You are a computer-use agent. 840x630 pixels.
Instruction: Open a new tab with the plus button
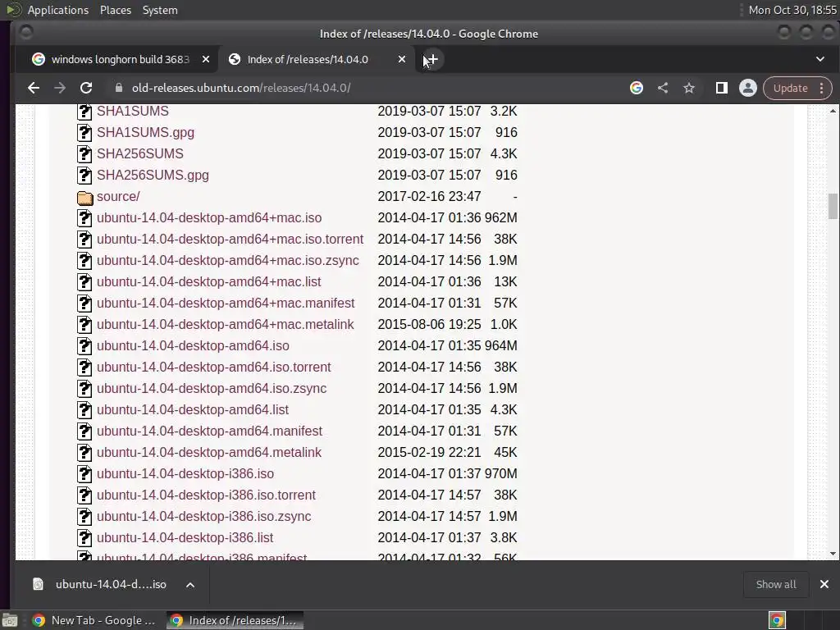pyautogui.click(x=431, y=59)
